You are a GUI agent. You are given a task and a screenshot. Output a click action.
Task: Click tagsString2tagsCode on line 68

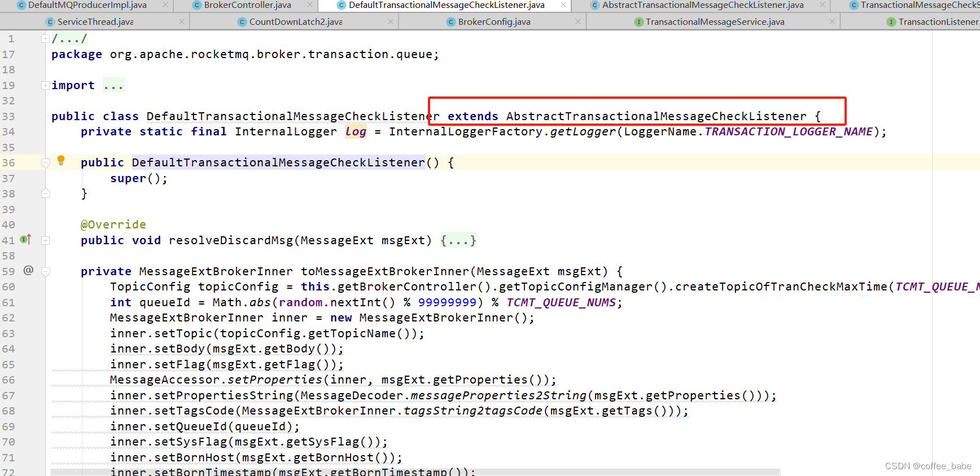pyautogui.click(x=473, y=411)
